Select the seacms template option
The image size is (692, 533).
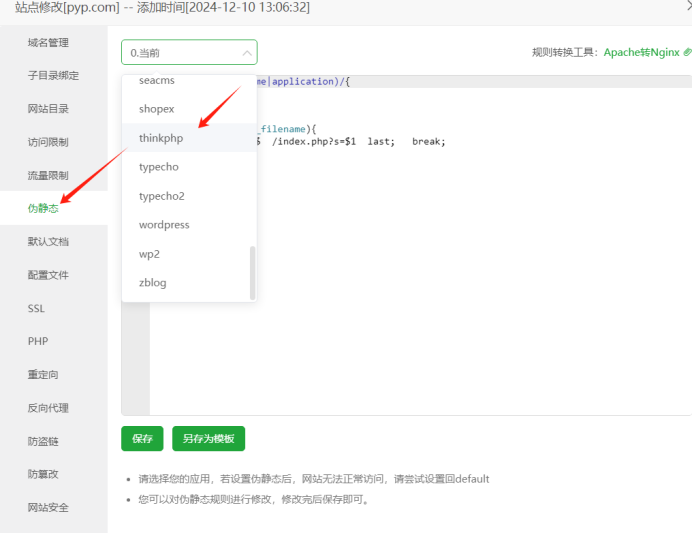tap(159, 80)
